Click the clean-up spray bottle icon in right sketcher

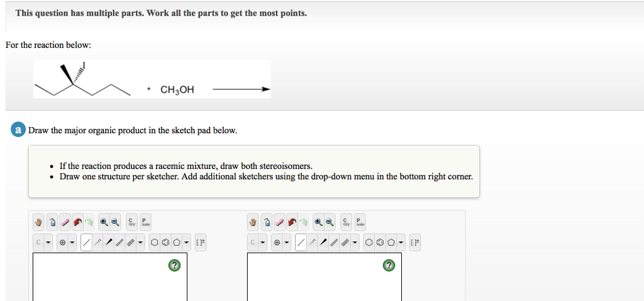click(267, 222)
